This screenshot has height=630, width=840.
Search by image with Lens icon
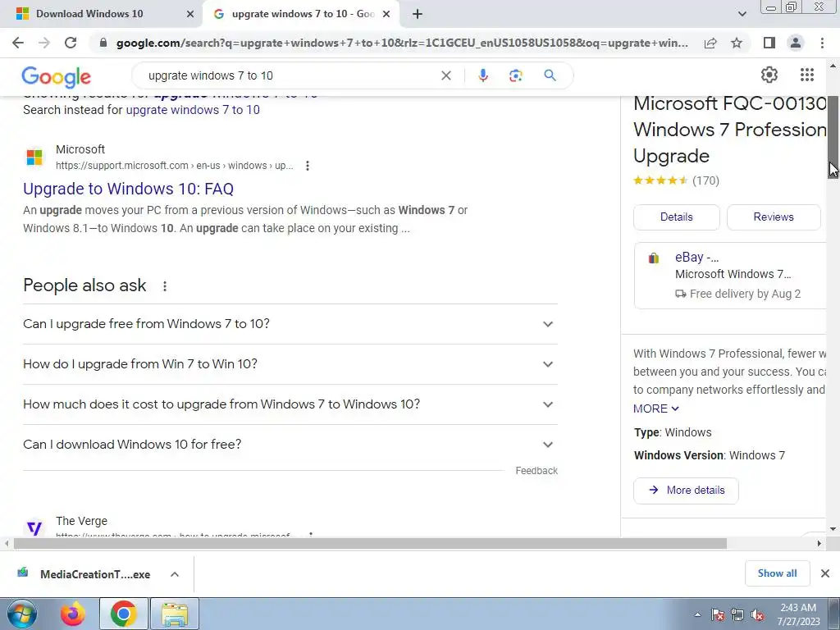coord(515,75)
